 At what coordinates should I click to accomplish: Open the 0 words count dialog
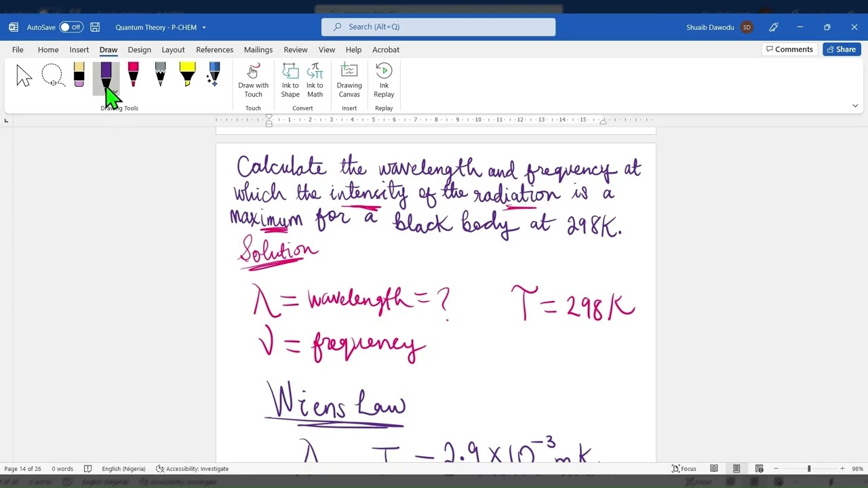(x=62, y=469)
